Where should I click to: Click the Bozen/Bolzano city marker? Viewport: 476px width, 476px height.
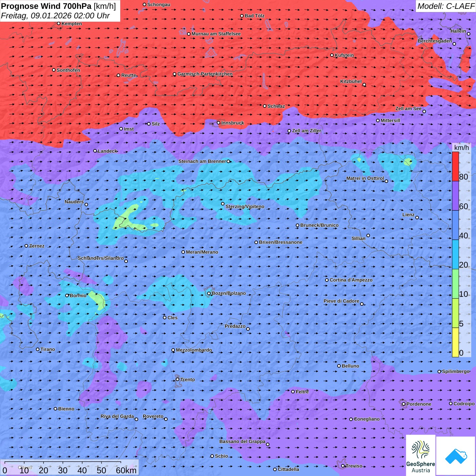[209, 293]
